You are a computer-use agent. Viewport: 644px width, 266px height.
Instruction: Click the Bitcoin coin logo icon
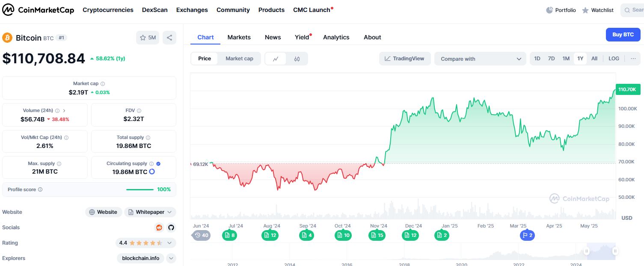(7, 38)
